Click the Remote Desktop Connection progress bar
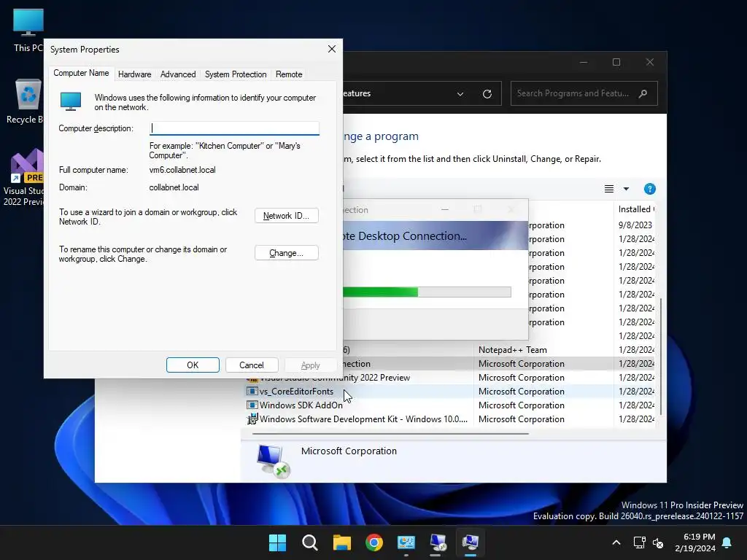Screen dimensions: 747x560 click(x=426, y=292)
